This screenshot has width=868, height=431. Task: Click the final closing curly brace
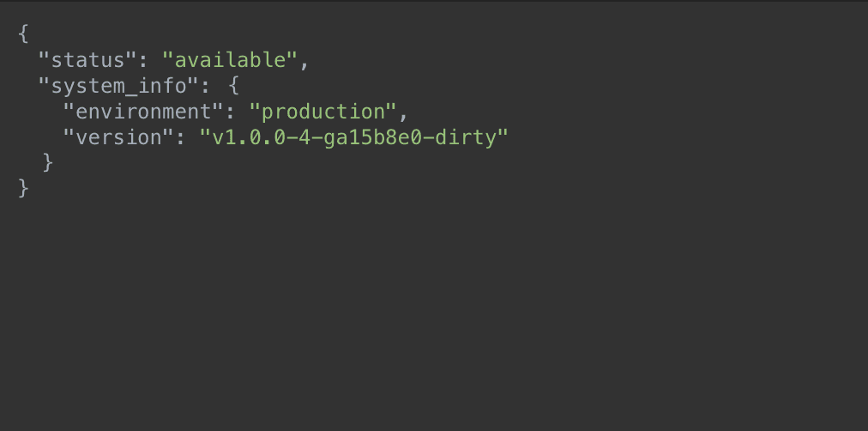(23, 188)
